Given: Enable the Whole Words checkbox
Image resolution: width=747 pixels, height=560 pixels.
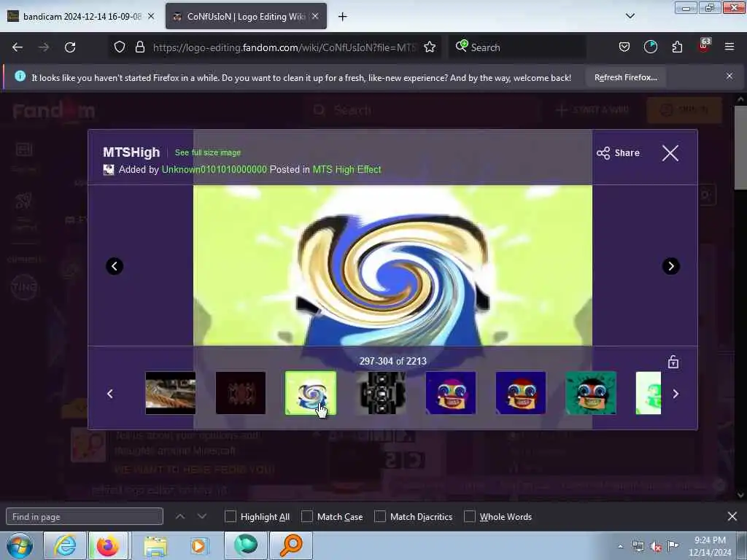Looking at the screenshot, I should pos(470,516).
